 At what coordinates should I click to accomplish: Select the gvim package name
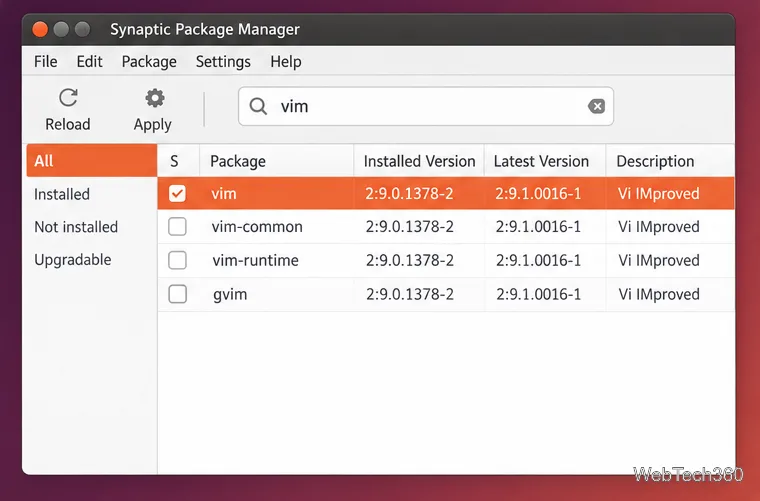click(x=230, y=295)
